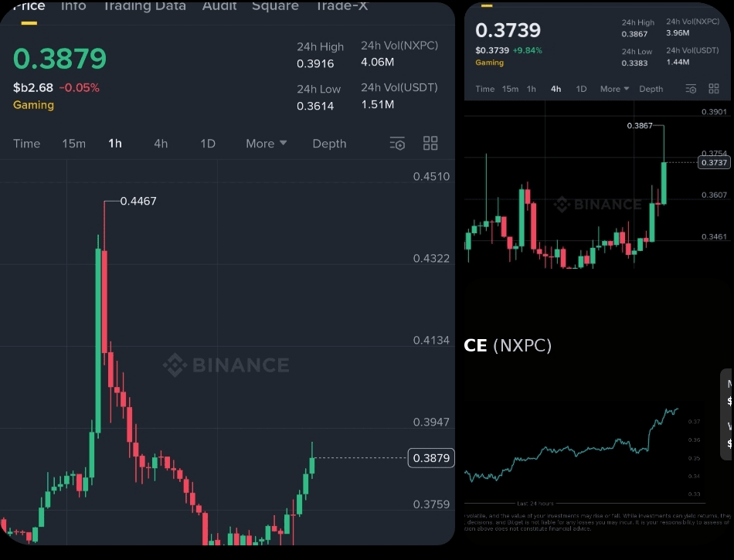Select Time interval in left chart
Image resolution: width=734 pixels, height=560 pixels.
[x=27, y=144]
